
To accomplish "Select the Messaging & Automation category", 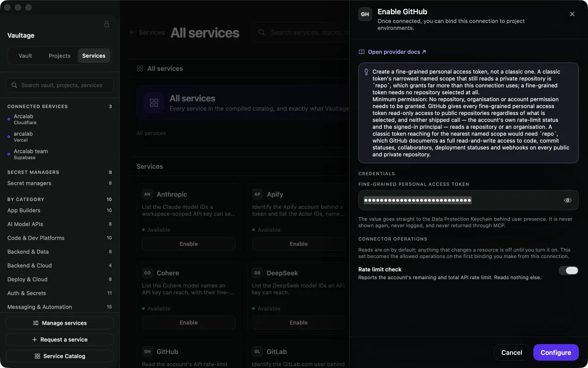I will click(x=60, y=307).
